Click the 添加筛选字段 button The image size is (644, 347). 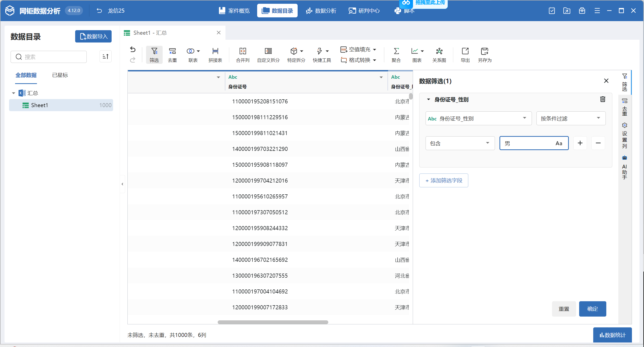[x=443, y=181]
